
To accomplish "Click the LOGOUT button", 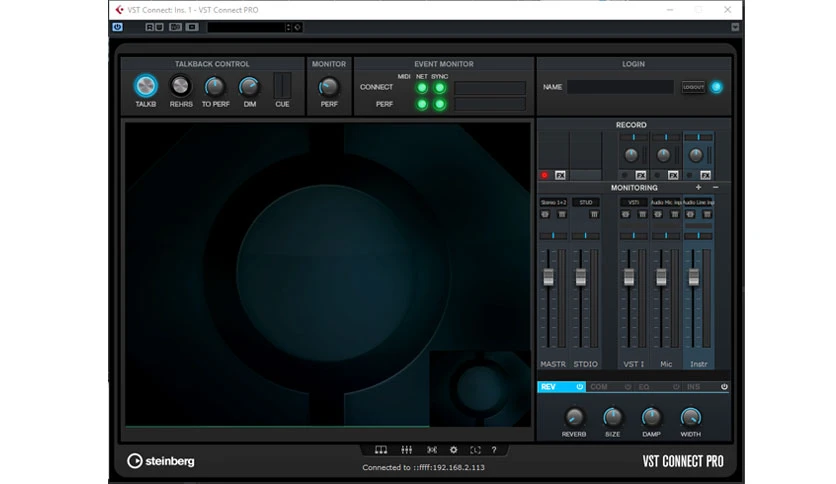I will point(693,87).
